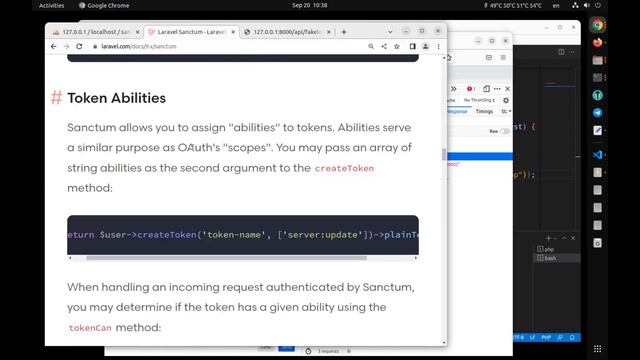Expand Chrome's tab search chevron
The height and width of the screenshot is (360, 640).
tap(390, 32)
